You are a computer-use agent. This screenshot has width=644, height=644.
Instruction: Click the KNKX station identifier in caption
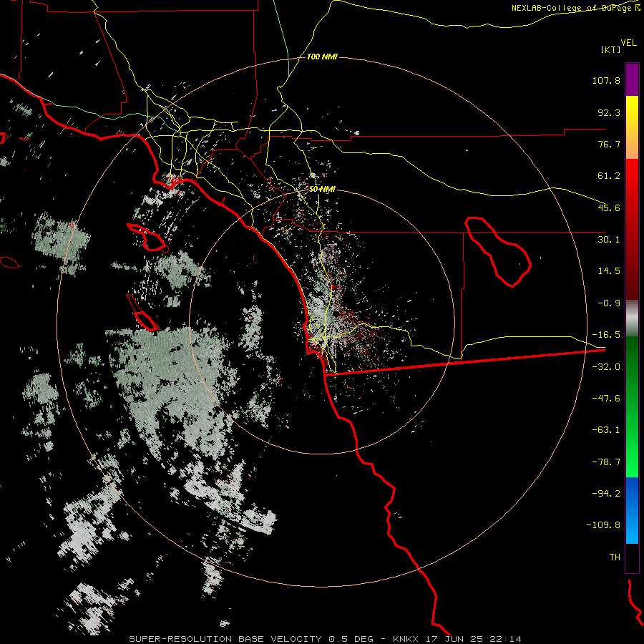(406, 639)
